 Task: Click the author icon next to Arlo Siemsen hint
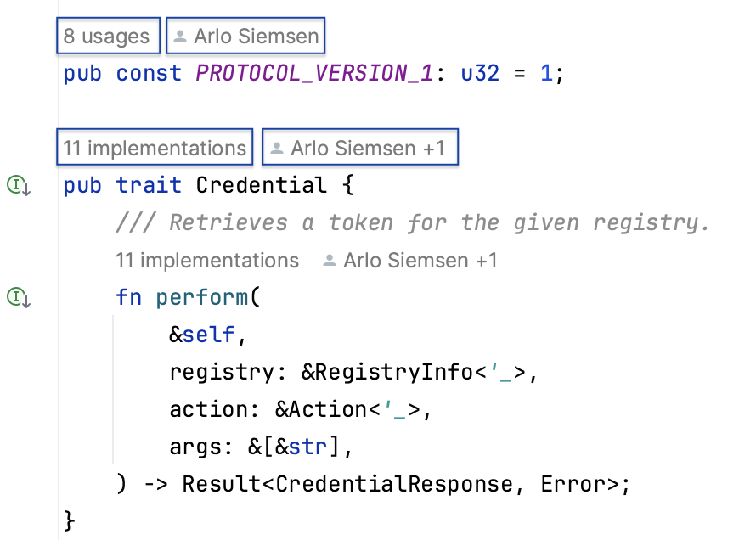183,36
